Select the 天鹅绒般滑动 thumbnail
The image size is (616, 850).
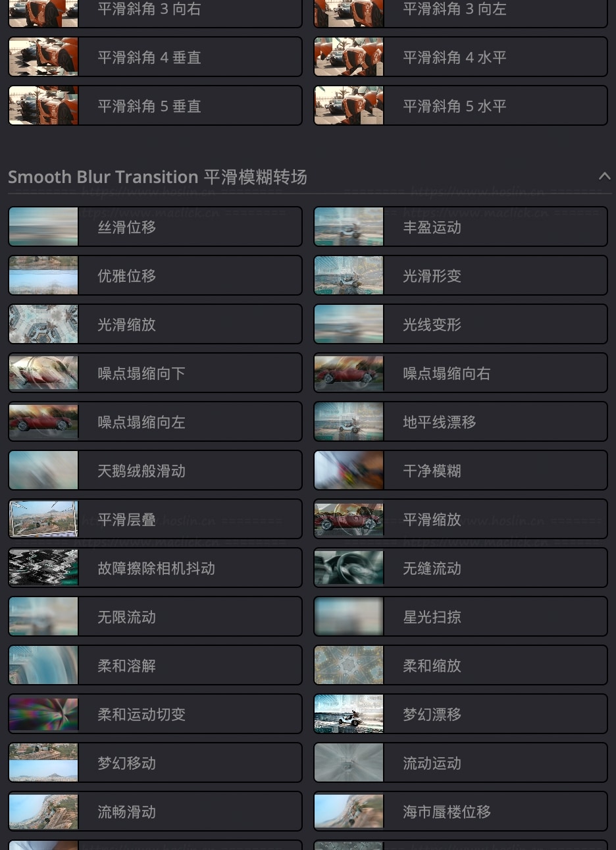tap(43, 471)
